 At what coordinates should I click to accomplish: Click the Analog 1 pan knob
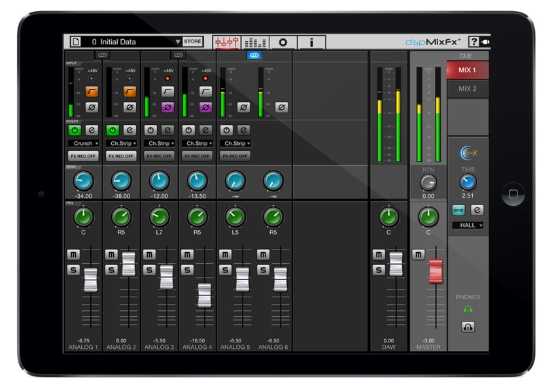tap(83, 217)
